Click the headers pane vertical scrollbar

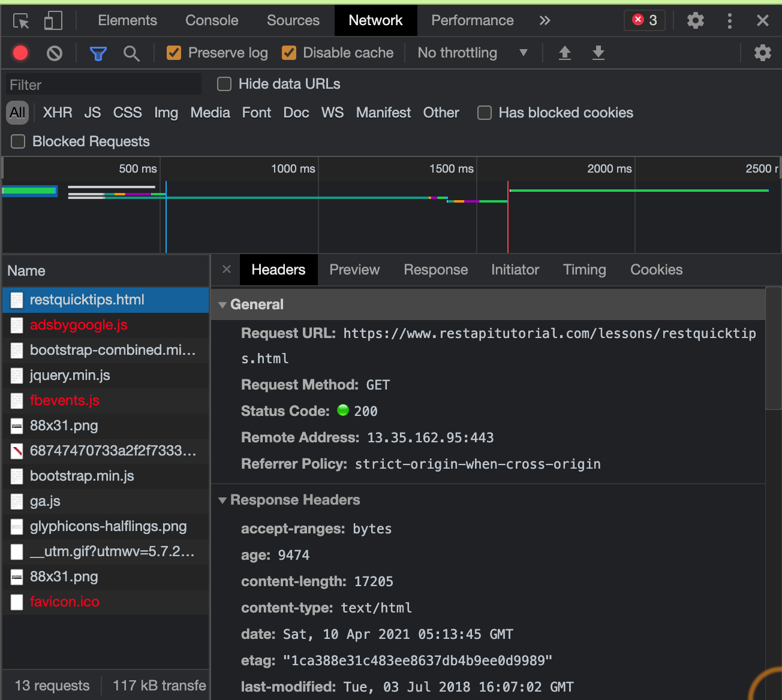coord(774,348)
